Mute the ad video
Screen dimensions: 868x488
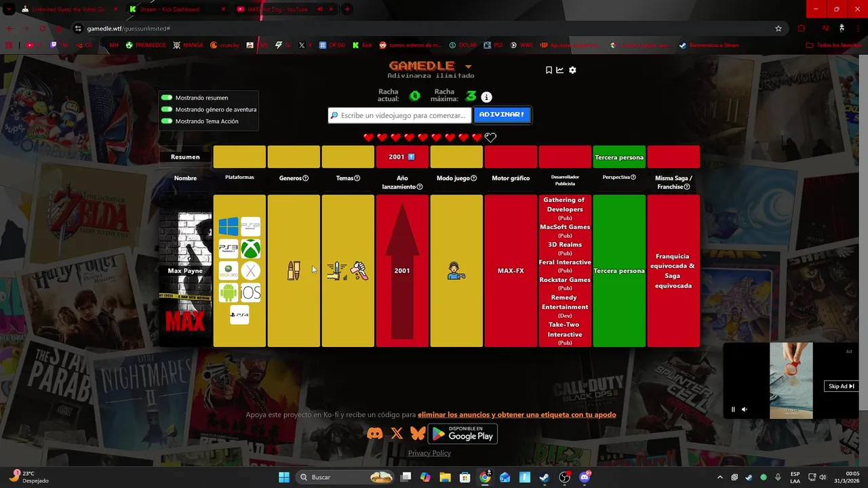(744, 409)
